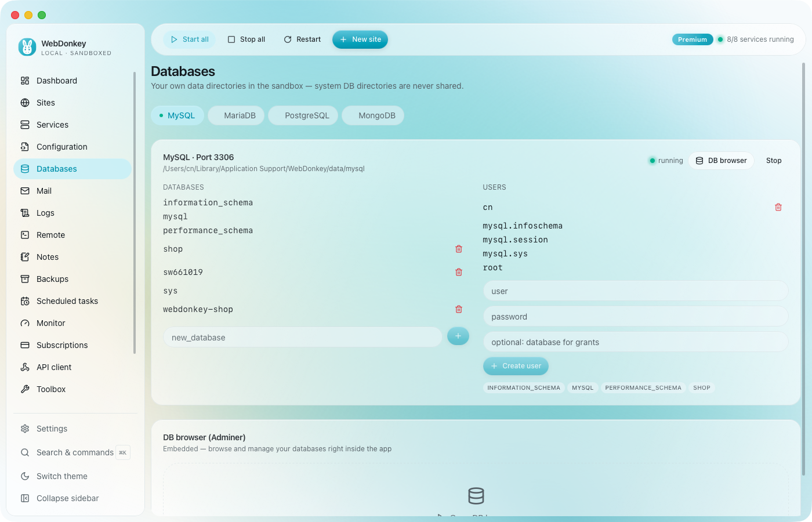The width and height of the screenshot is (812, 522).
Task: Select the mysql.session user entry
Action: click(516, 240)
